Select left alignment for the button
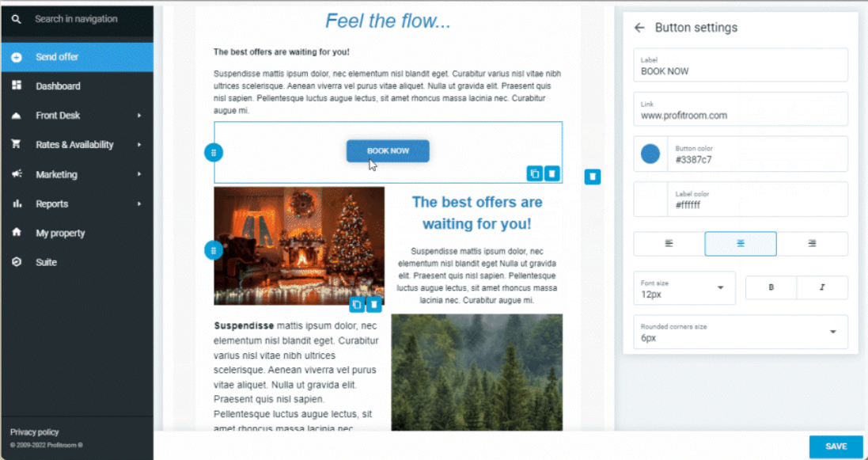This screenshot has width=868, height=460. click(669, 243)
